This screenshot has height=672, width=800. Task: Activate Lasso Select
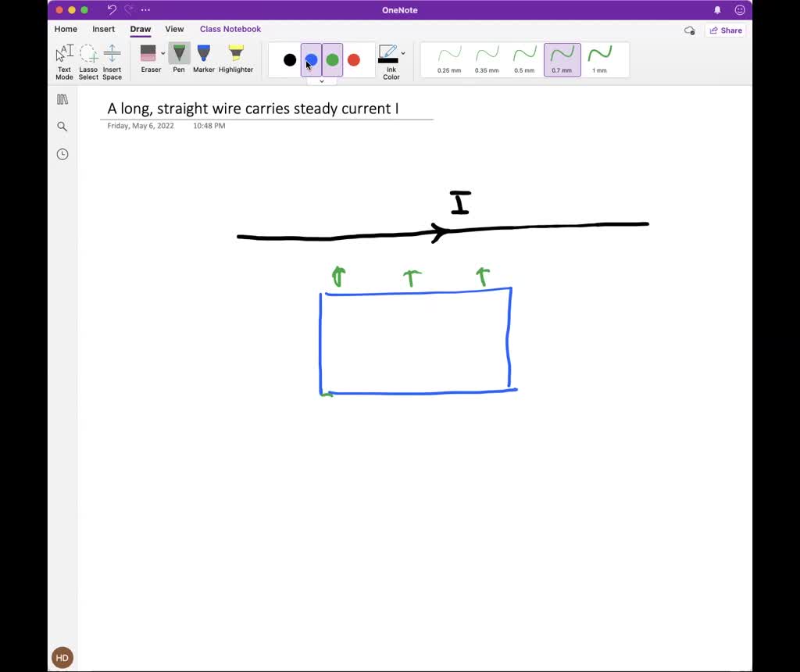tap(88, 60)
